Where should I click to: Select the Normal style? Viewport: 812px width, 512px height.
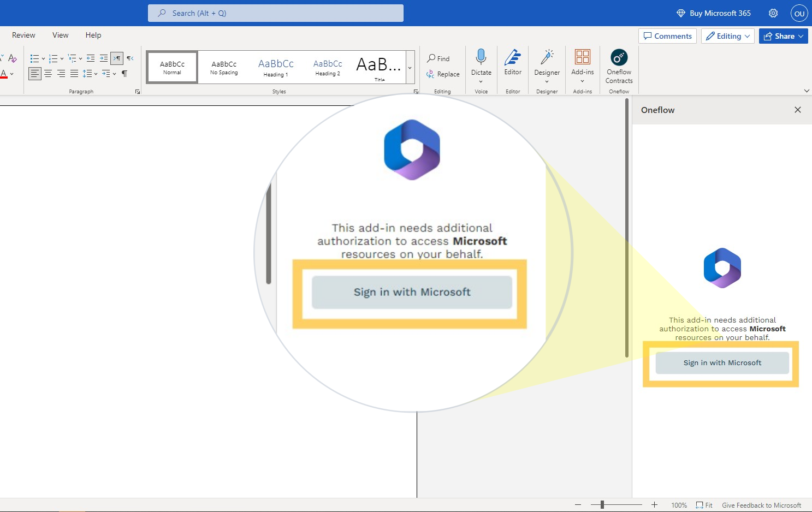pyautogui.click(x=172, y=67)
